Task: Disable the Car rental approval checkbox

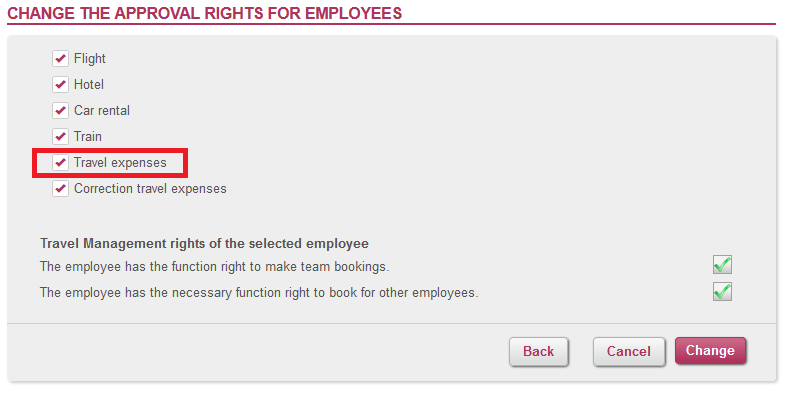Action: pos(60,110)
